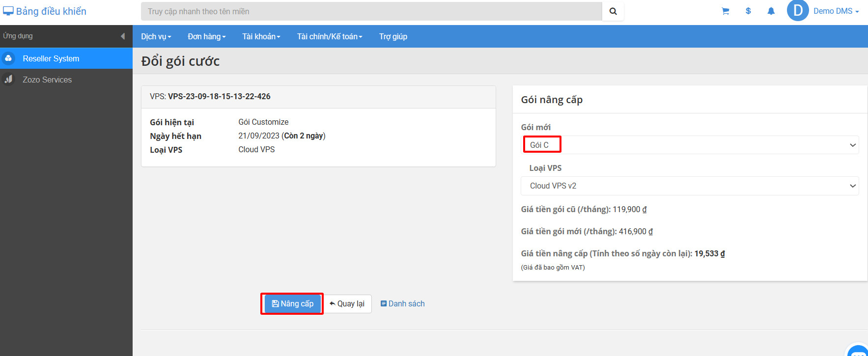Open the Đơn hàng menu
This screenshot has height=356, width=868.
[207, 36]
